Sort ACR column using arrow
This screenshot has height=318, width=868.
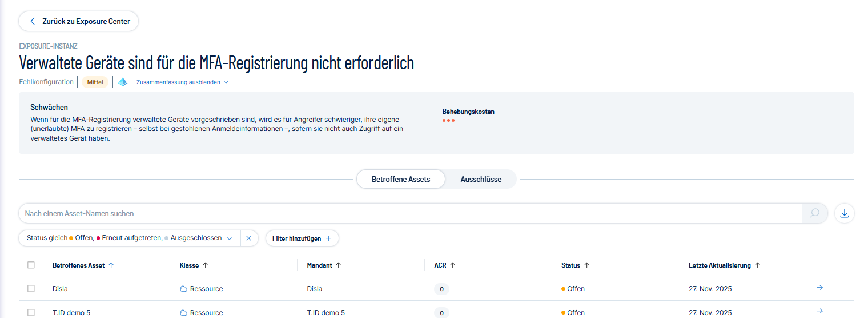pyautogui.click(x=452, y=265)
